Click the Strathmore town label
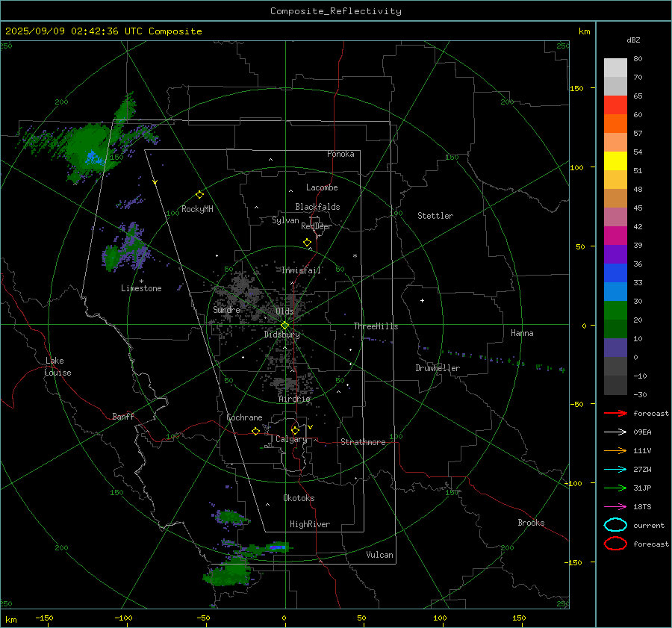 click(x=363, y=442)
